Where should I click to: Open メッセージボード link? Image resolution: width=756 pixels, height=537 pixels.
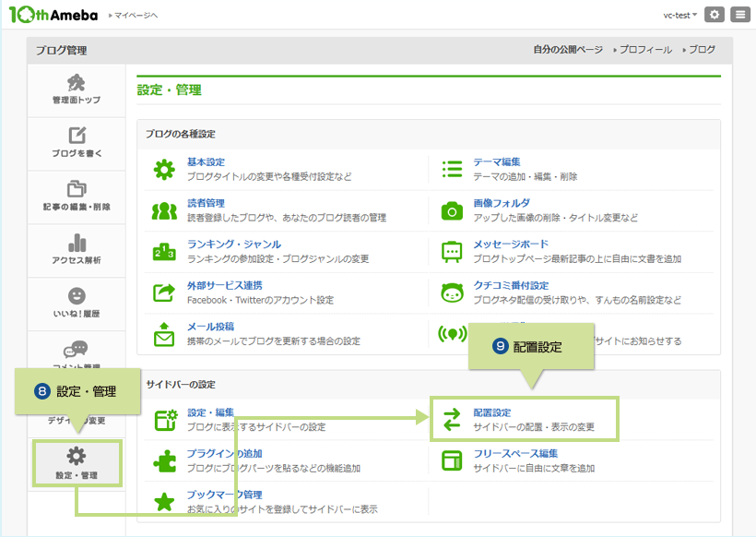511,245
